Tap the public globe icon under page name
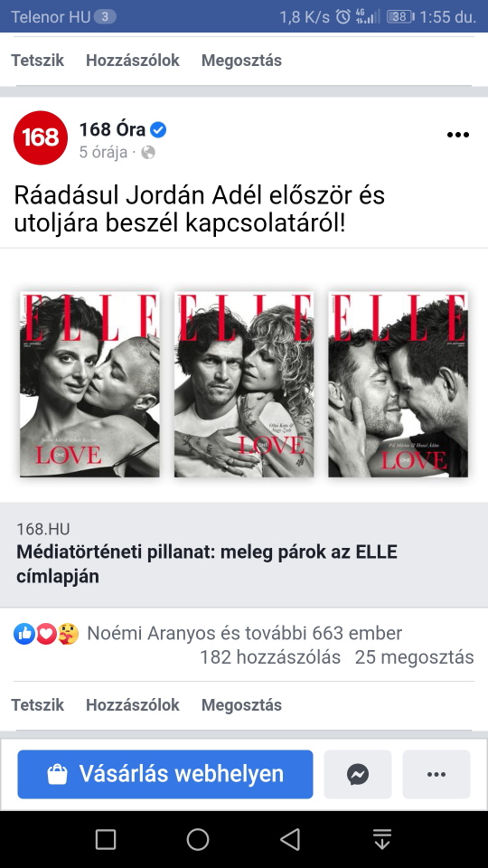488x868 pixels. click(x=147, y=152)
